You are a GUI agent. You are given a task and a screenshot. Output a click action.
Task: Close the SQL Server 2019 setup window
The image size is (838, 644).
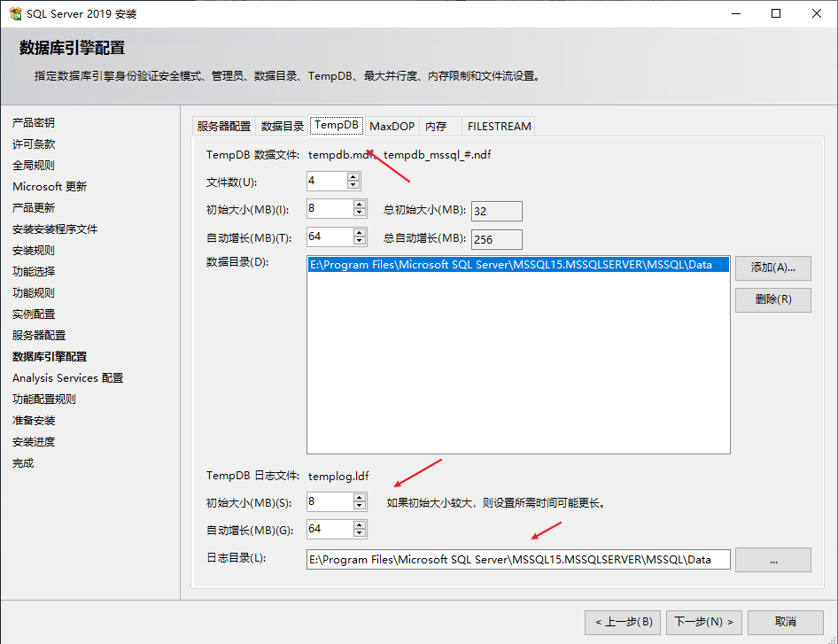[817, 13]
